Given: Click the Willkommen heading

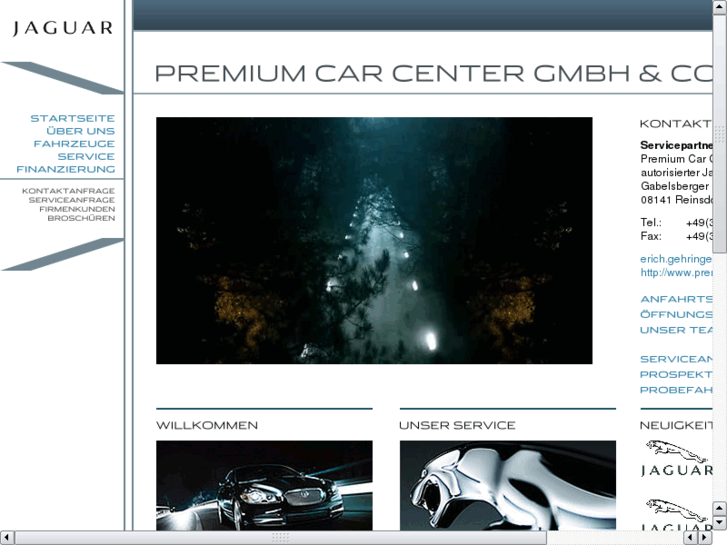Looking at the screenshot, I should (x=207, y=425).
